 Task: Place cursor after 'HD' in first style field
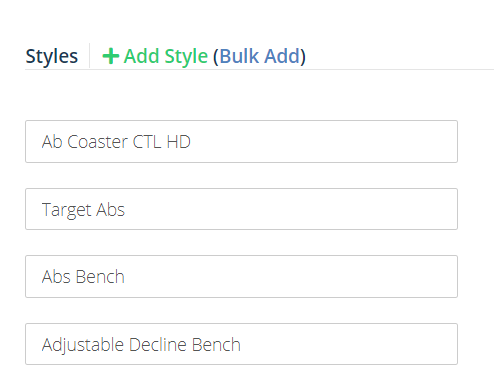(x=192, y=142)
